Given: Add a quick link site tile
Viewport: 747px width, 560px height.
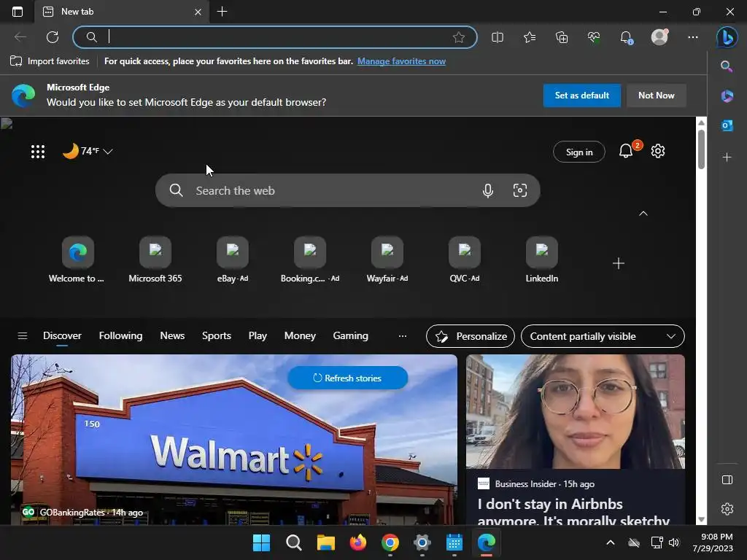Looking at the screenshot, I should pos(619,263).
